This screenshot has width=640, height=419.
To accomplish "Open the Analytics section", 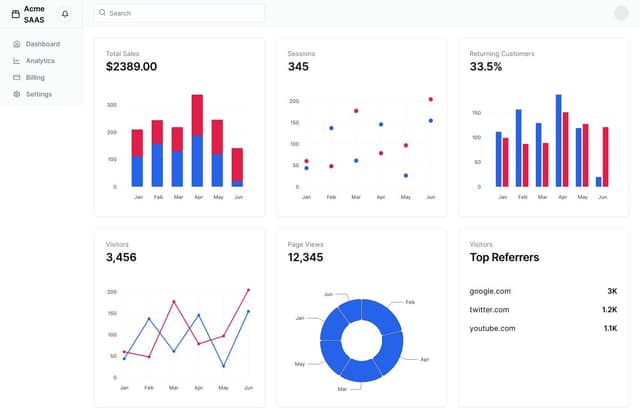I will click(40, 61).
